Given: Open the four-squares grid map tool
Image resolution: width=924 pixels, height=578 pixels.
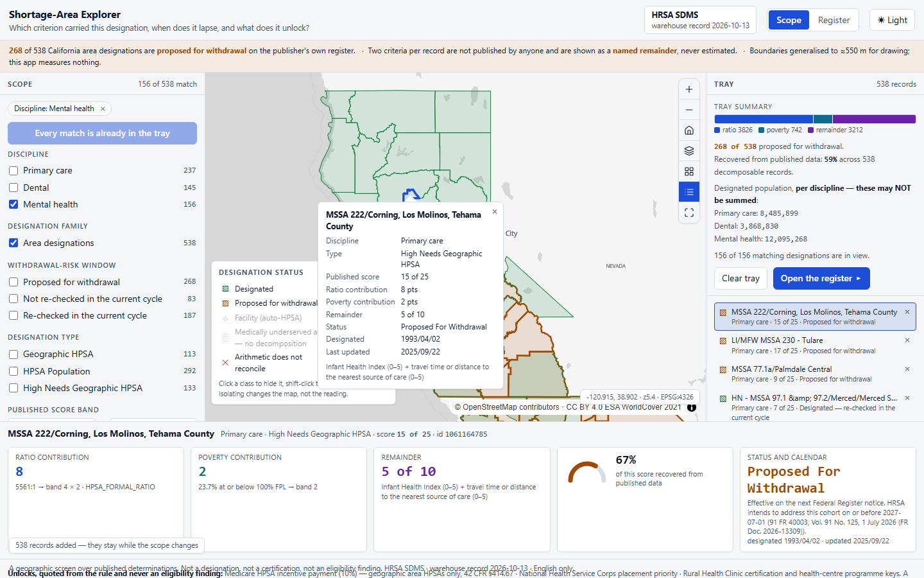Looking at the screenshot, I should (x=689, y=171).
